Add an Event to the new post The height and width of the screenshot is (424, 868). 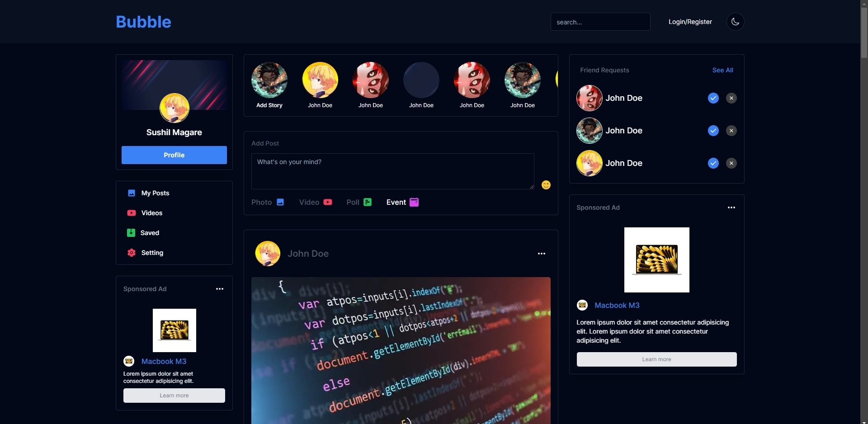tap(402, 202)
